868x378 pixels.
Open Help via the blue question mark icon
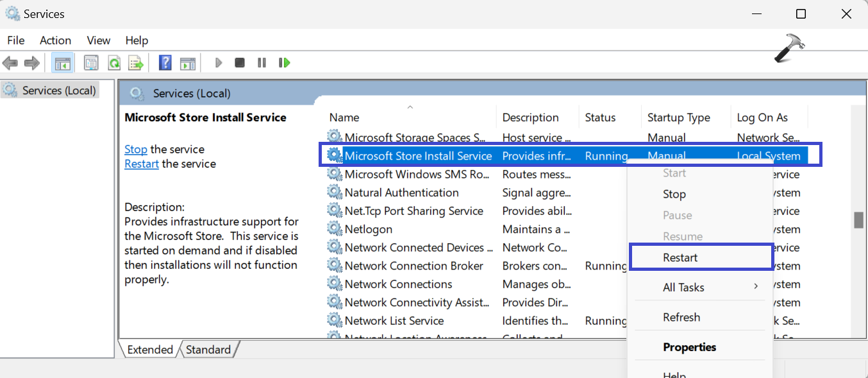point(165,63)
